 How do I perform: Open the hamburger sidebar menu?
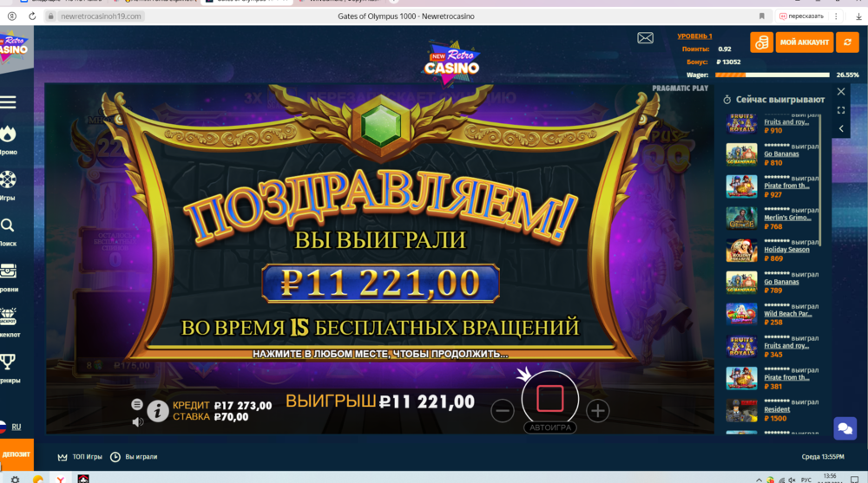click(8, 101)
